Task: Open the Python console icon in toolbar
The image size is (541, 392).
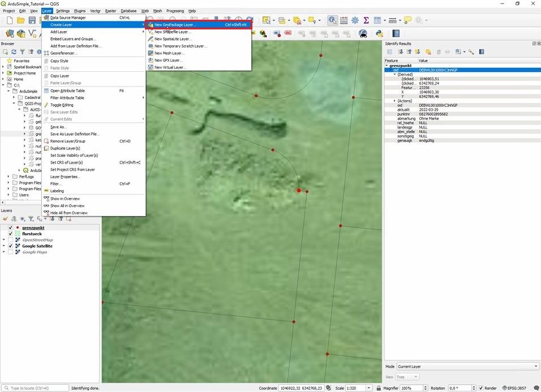Action: [380, 34]
